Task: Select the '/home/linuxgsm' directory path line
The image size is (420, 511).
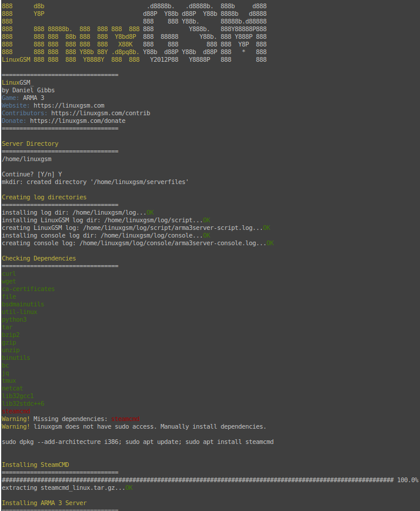Action: point(26,159)
